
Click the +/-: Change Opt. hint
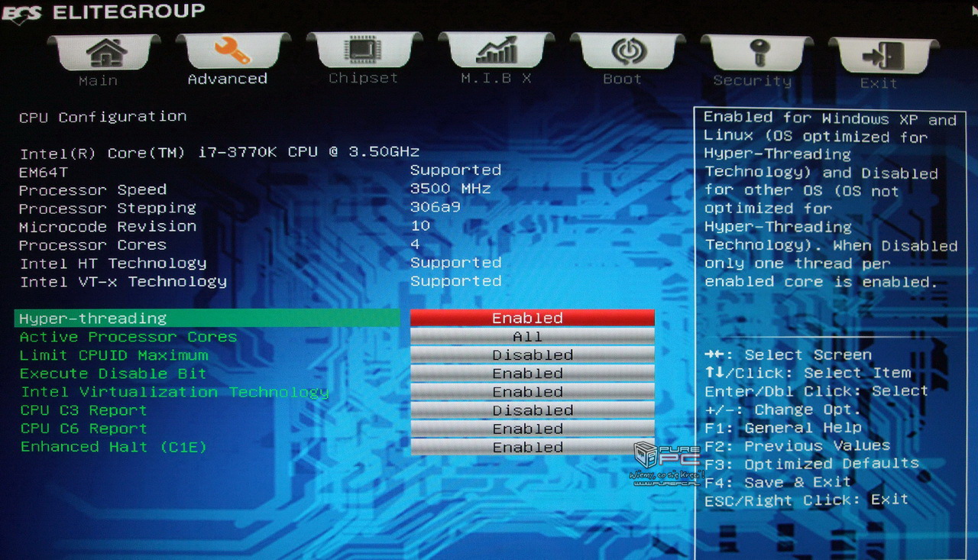click(783, 409)
